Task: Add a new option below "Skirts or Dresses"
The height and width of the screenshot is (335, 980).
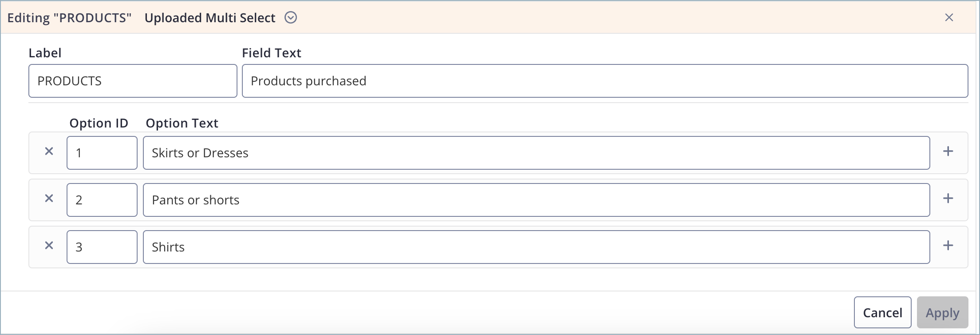Action: [948, 152]
